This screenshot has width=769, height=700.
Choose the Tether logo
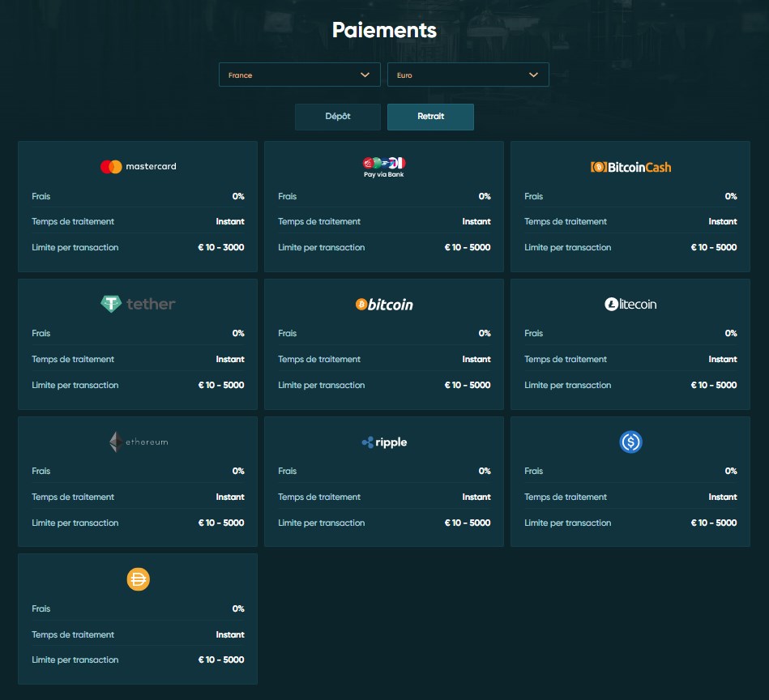138,304
